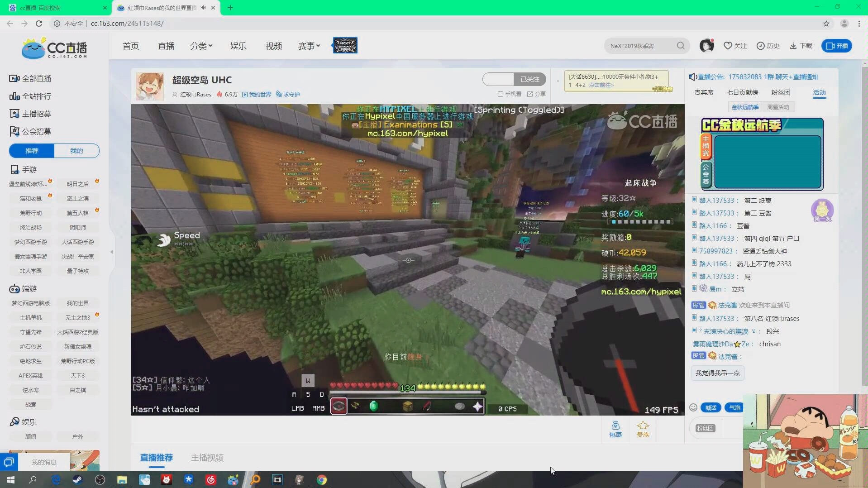This screenshot has height=488, width=868.
Task: Expand the 分类 dropdown menu
Action: pyautogui.click(x=201, y=46)
